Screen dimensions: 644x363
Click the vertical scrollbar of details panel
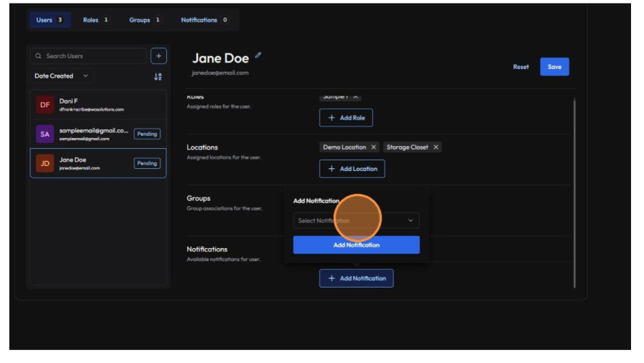pyautogui.click(x=574, y=193)
